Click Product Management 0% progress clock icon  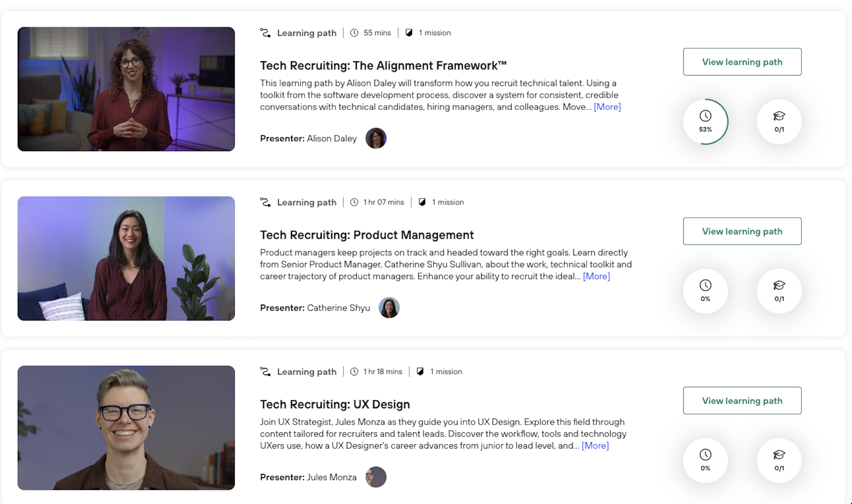point(705,291)
